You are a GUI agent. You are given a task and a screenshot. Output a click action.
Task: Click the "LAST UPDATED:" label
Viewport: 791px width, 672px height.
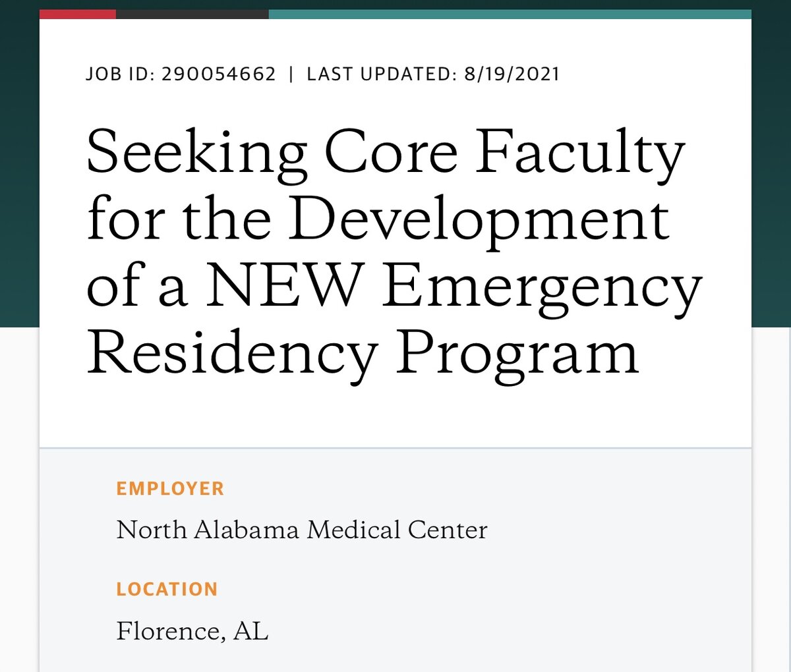(x=382, y=74)
